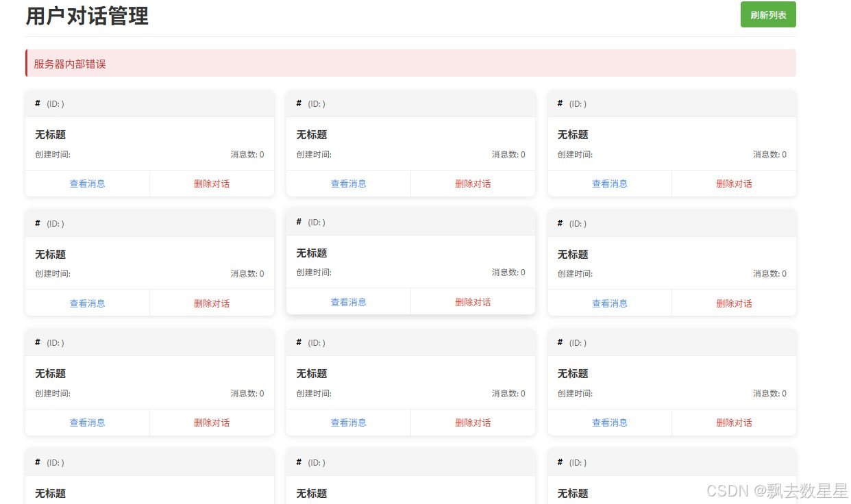Click 查看消息 in the raised hovered card
851x504 pixels.
(x=349, y=302)
